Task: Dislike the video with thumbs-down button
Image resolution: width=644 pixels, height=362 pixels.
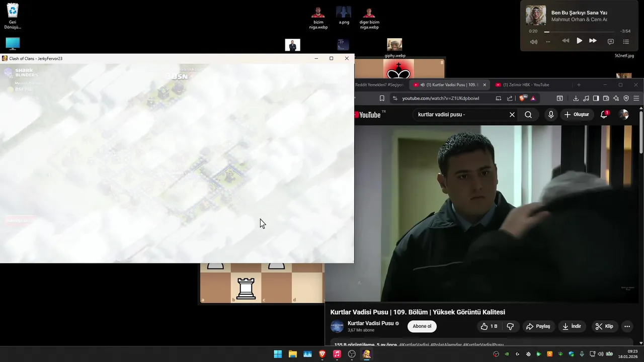Action: click(510, 326)
